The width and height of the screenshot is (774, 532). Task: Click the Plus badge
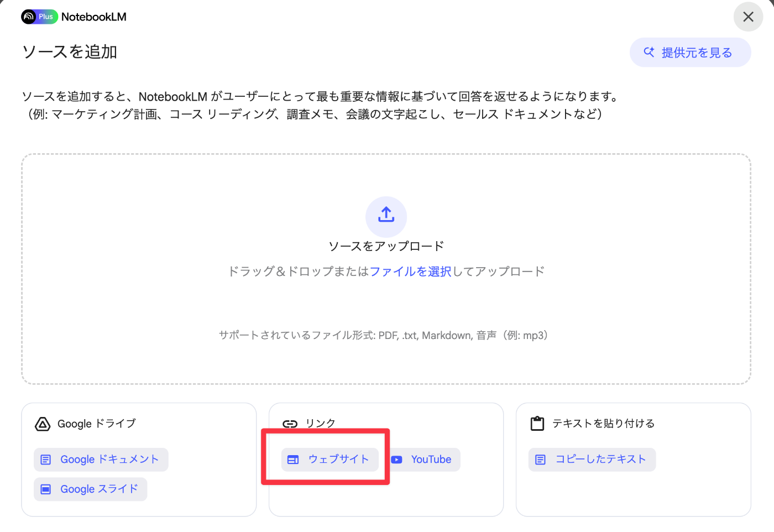pos(46,17)
